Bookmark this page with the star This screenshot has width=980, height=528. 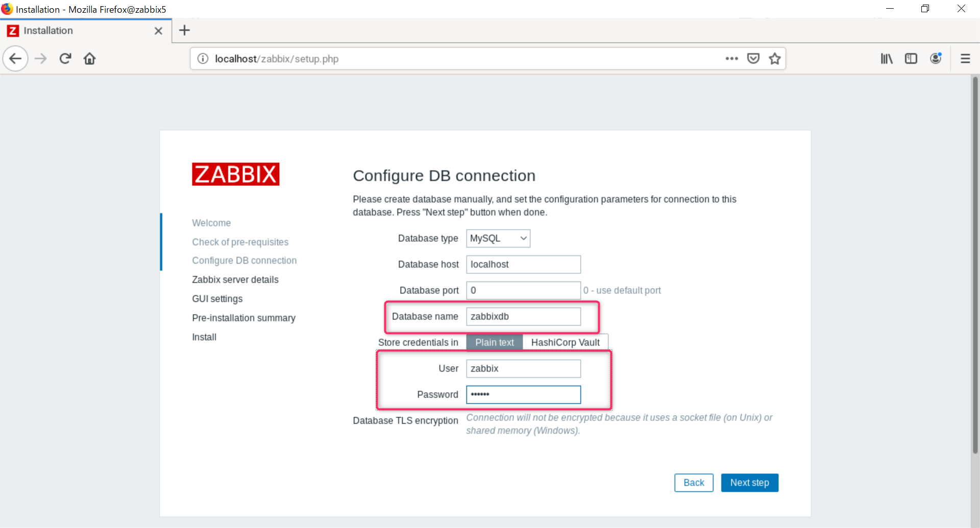coord(775,59)
